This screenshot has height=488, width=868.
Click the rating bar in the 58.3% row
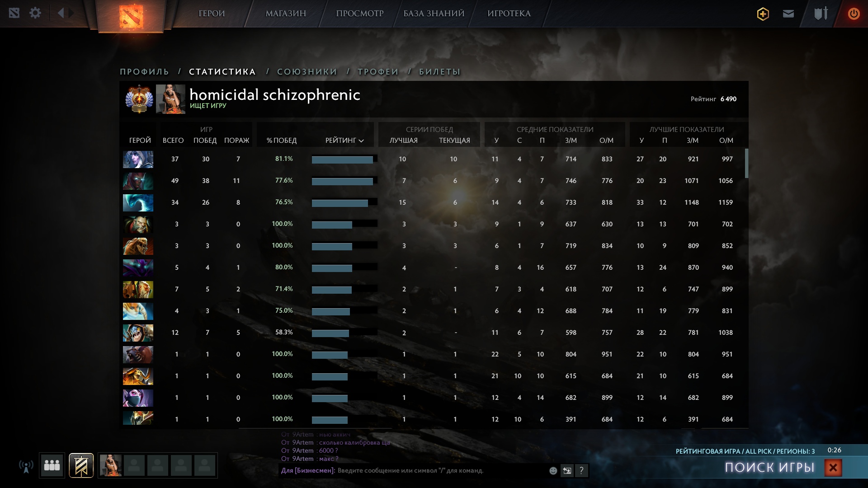[344, 333]
